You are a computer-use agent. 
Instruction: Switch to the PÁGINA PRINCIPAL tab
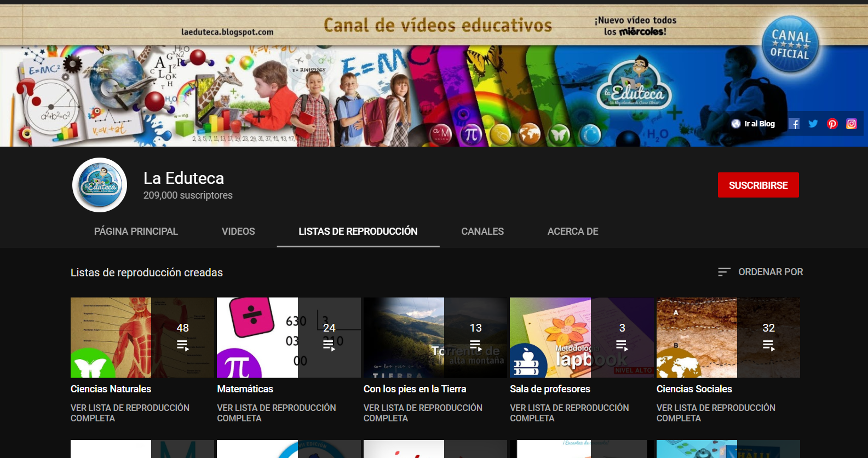click(x=136, y=231)
